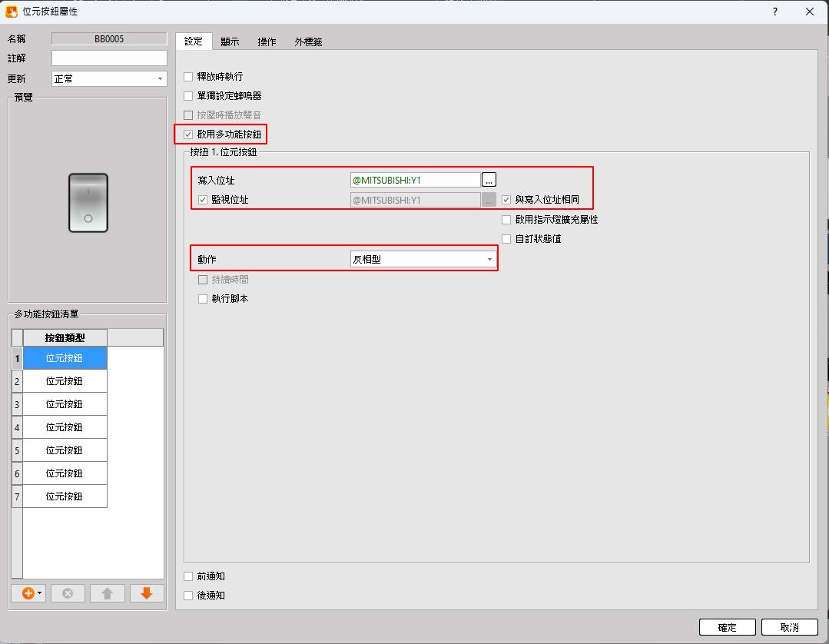The image size is (829, 644).
Task: Select row 3 位元按鈕 in the list
Action: 65,404
